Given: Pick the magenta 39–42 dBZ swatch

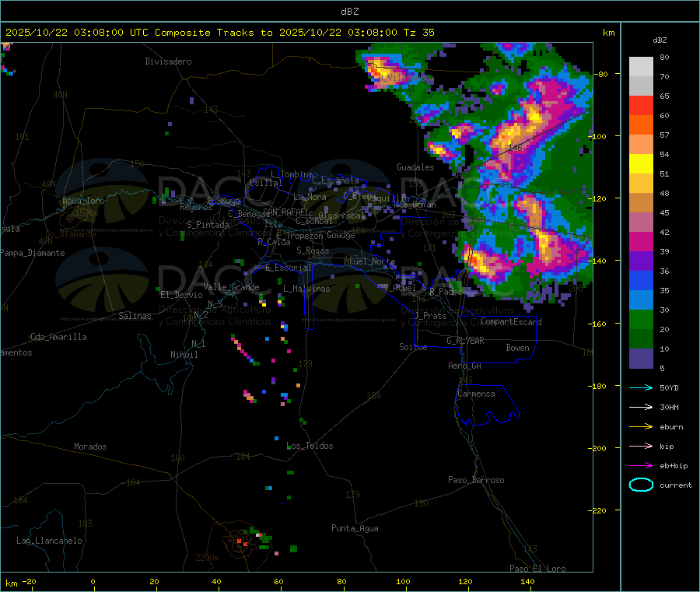Looking at the screenshot, I should (x=641, y=241).
